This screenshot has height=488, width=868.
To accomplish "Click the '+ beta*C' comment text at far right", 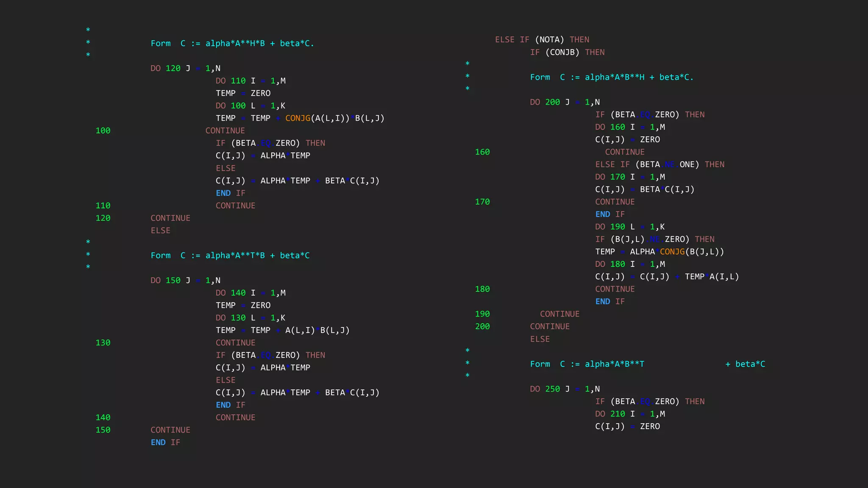I will point(745,364).
